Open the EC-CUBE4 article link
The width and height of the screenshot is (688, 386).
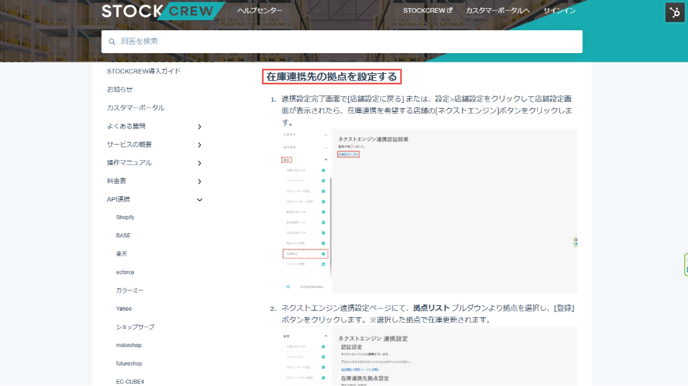(x=130, y=382)
